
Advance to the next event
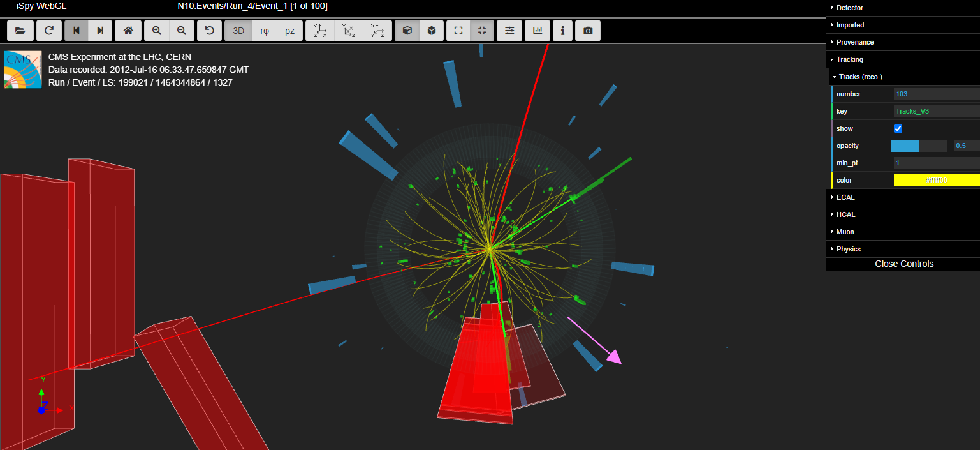pyautogui.click(x=100, y=31)
